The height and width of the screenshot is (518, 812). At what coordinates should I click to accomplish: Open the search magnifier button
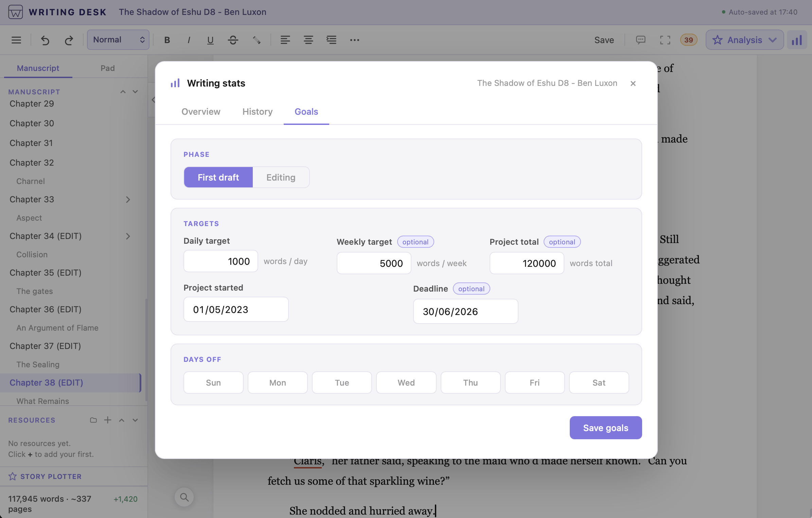184,497
